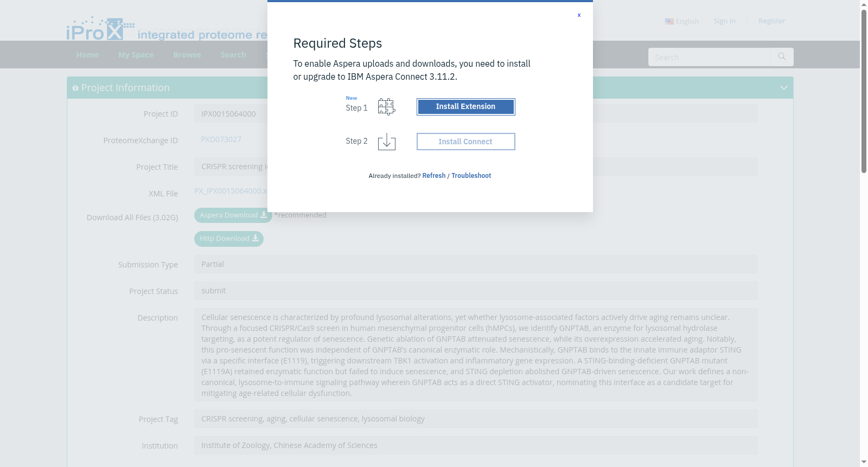The width and height of the screenshot is (868, 467).
Task: Close the Required Steps dialog
Action: coord(579,15)
